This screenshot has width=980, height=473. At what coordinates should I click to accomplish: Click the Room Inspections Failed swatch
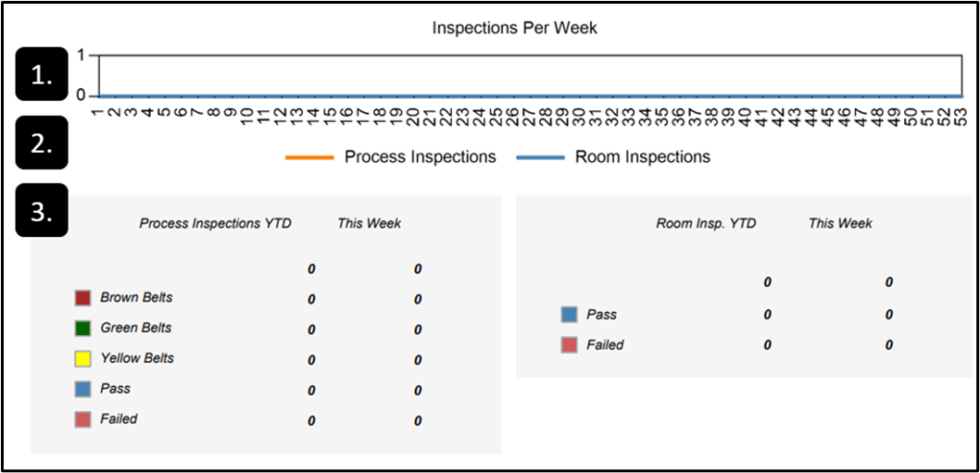[x=570, y=346]
